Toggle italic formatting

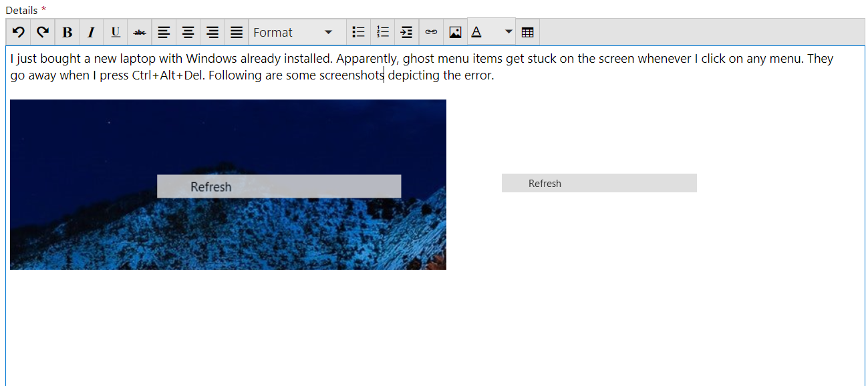[92, 32]
